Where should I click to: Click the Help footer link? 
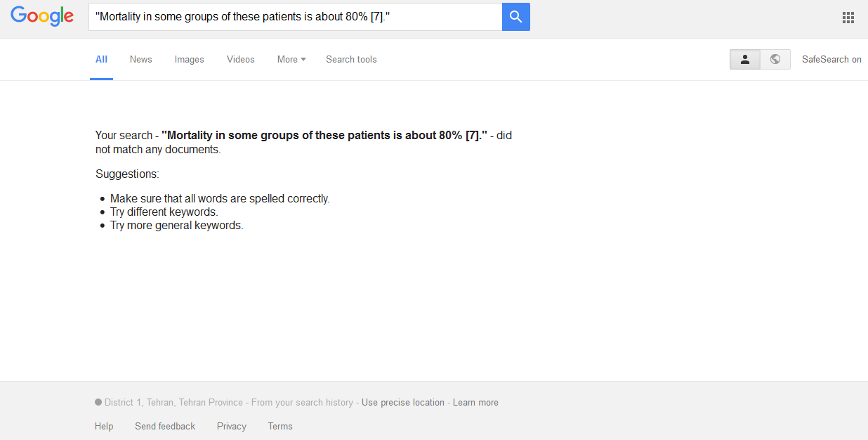pyautogui.click(x=104, y=426)
